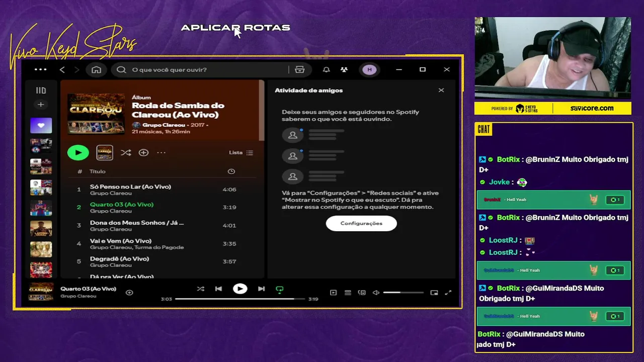The height and width of the screenshot is (362, 644).
Task: Click the album preview thumbnail beside play
Action: point(105,152)
